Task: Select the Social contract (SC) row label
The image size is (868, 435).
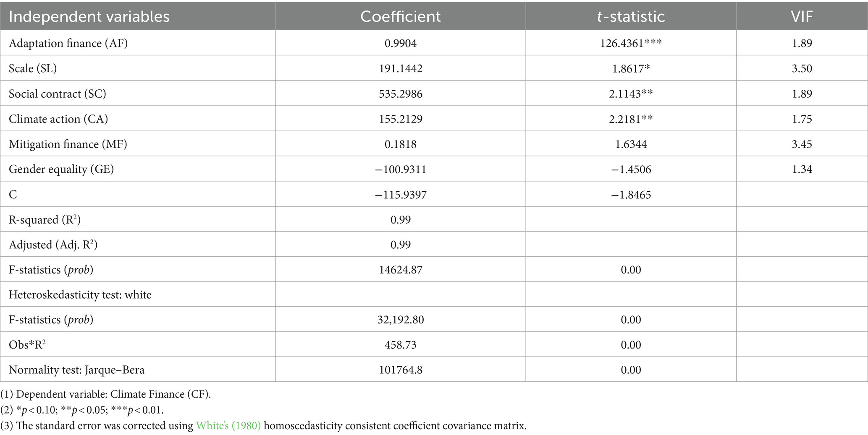Action: point(58,94)
